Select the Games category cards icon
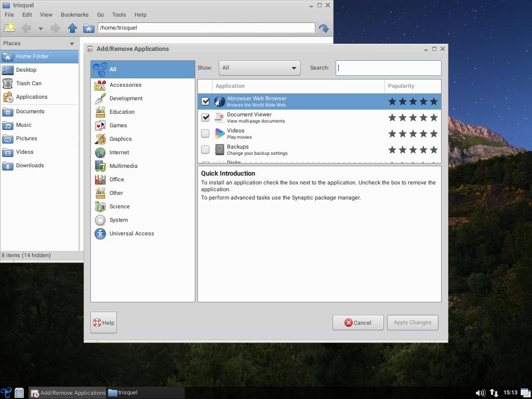532x399 pixels. pyautogui.click(x=100, y=126)
